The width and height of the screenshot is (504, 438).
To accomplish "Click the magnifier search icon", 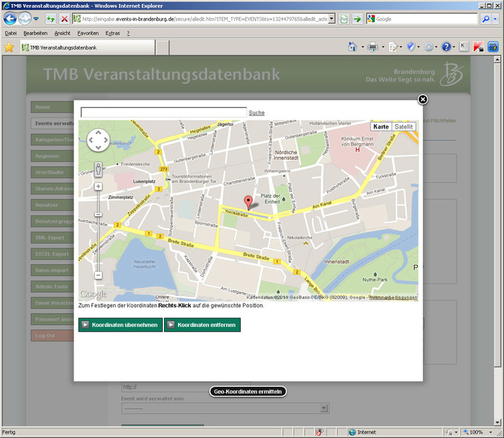I will pyautogui.click(x=486, y=19).
